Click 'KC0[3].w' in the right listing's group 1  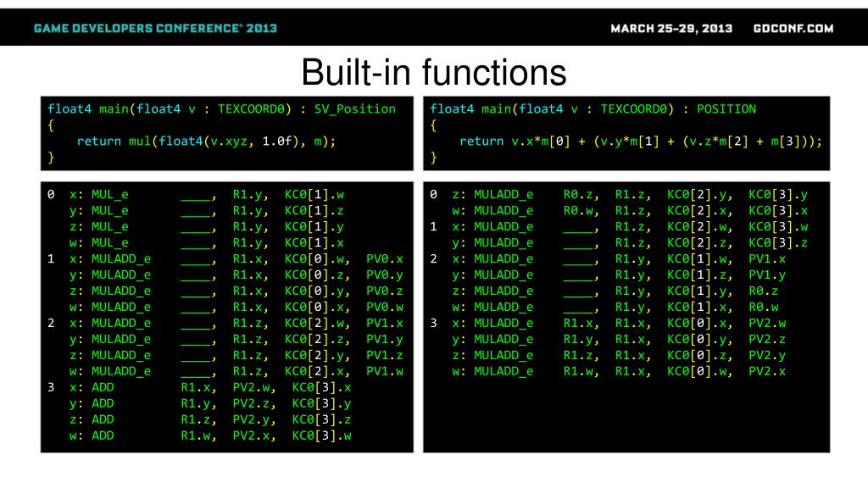[778, 227]
